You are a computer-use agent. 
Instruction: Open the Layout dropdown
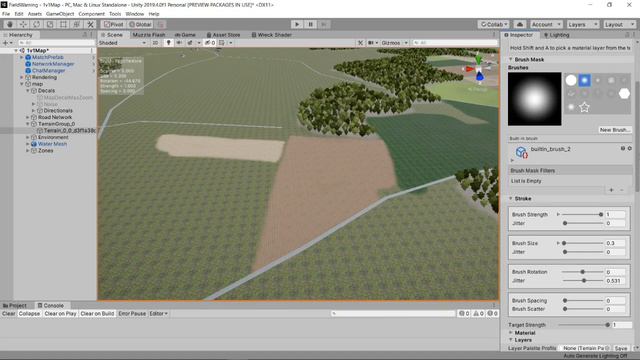tap(619, 24)
